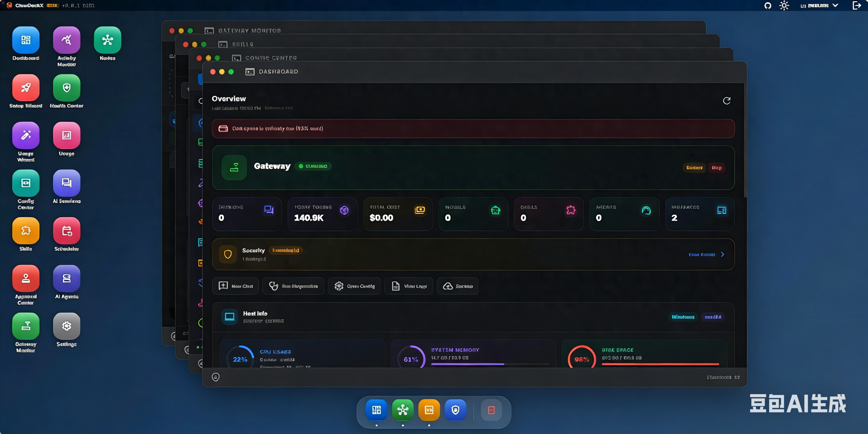The image size is (868, 434).
Task: Expand Security details via chevron arrow
Action: coord(722,254)
